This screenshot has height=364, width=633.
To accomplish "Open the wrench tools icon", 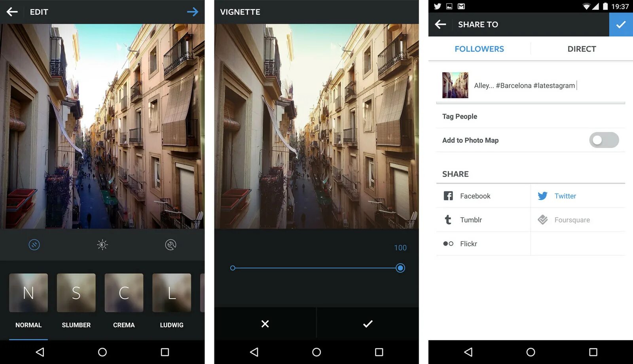I will coord(171,245).
